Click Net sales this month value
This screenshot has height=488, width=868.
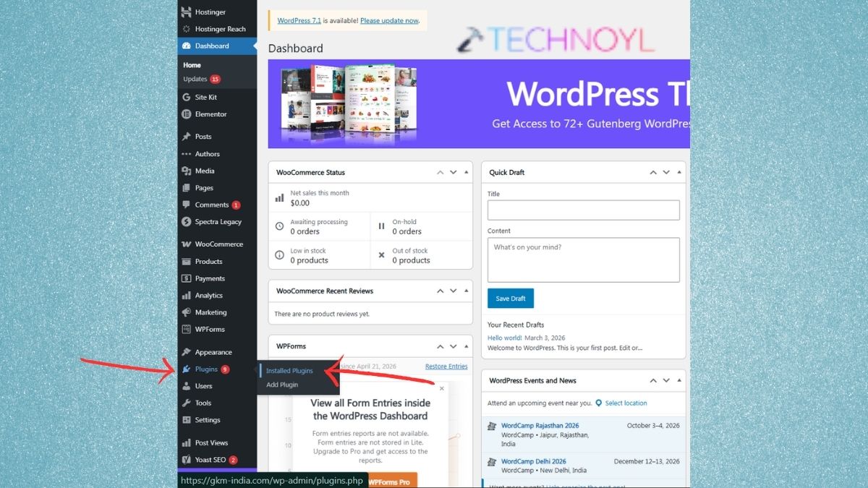pyautogui.click(x=300, y=203)
